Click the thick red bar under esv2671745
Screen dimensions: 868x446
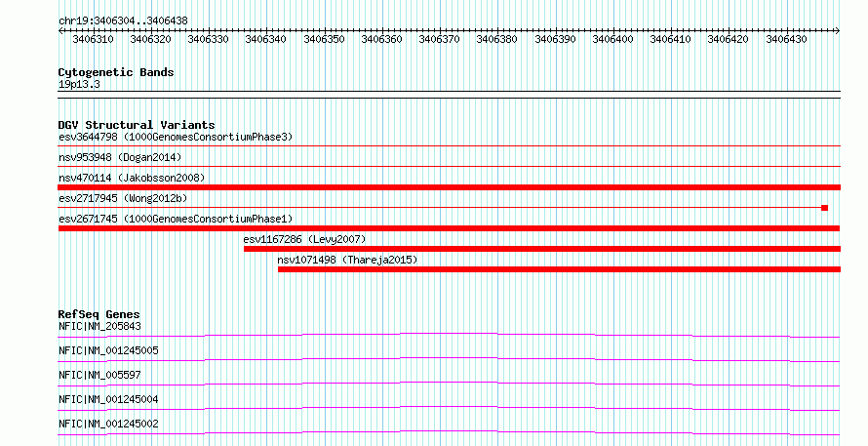[x=449, y=228]
